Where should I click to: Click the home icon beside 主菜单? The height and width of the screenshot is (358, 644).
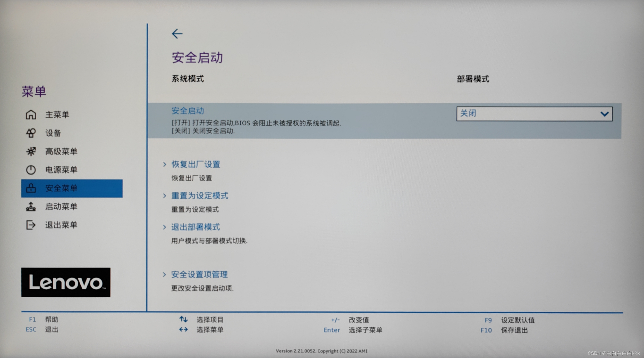coord(31,115)
